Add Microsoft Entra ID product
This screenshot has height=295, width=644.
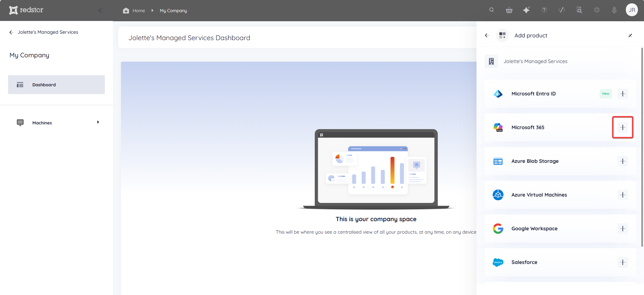click(x=623, y=94)
